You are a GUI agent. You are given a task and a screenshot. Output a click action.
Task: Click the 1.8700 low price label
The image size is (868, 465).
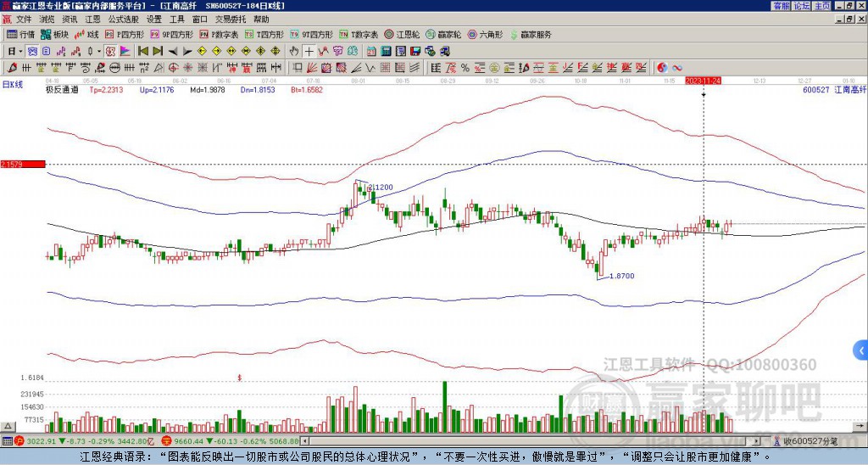(621, 276)
